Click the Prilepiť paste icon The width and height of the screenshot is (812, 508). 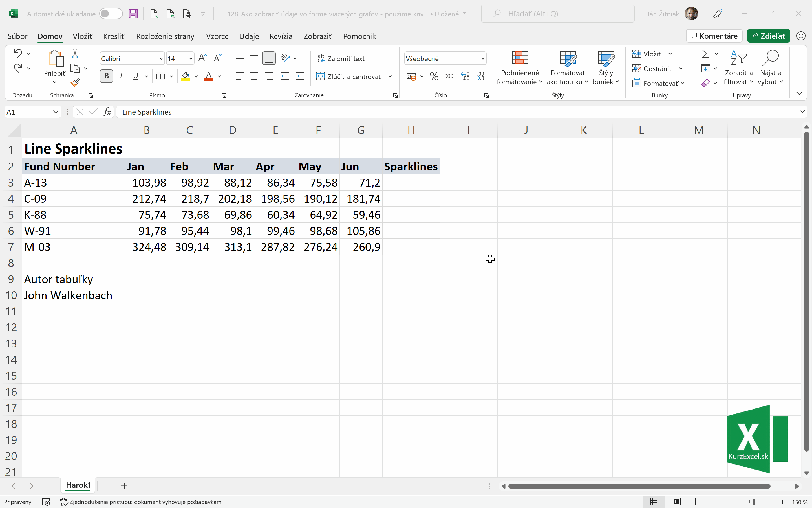(x=56, y=58)
